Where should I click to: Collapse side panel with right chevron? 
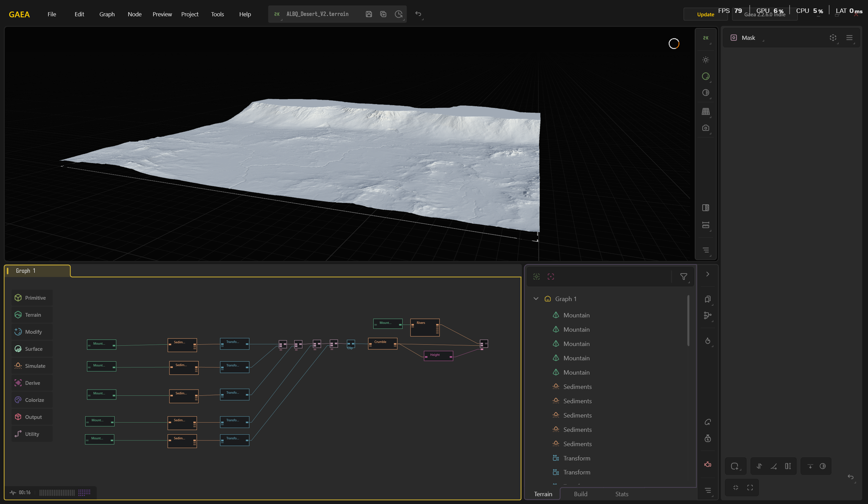tap(708, 274)
